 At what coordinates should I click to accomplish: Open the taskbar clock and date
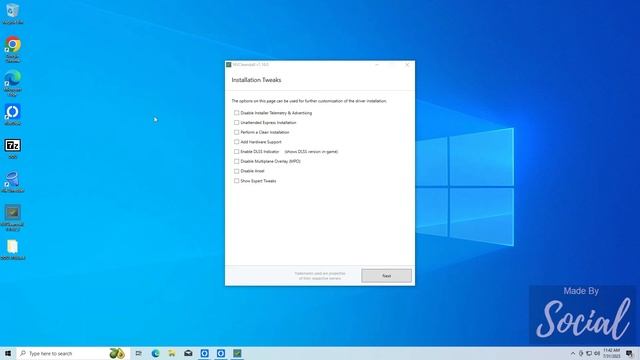(611, 353)
